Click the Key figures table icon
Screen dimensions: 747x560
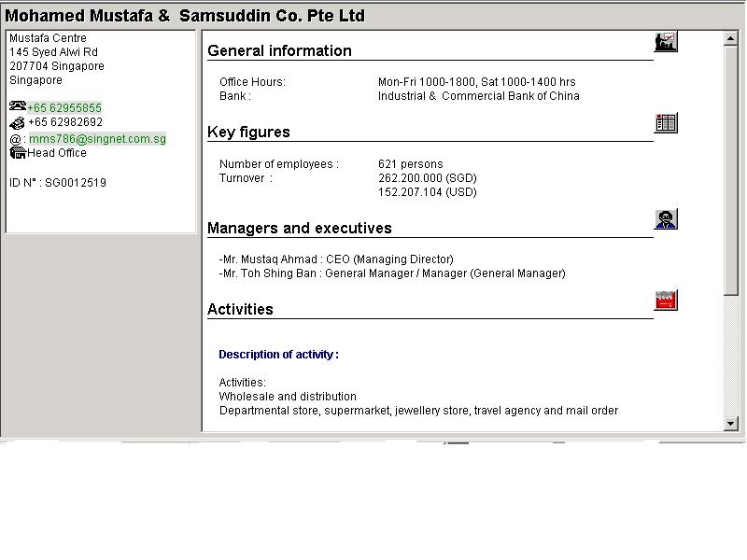point(665,123)
